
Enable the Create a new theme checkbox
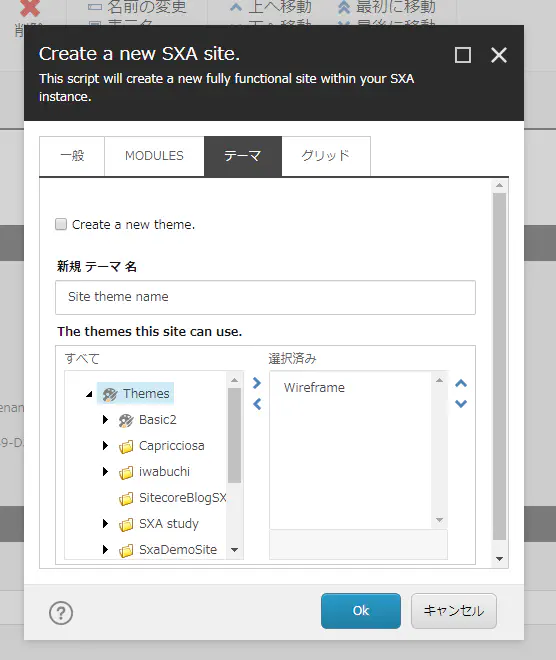coord(61,224)
